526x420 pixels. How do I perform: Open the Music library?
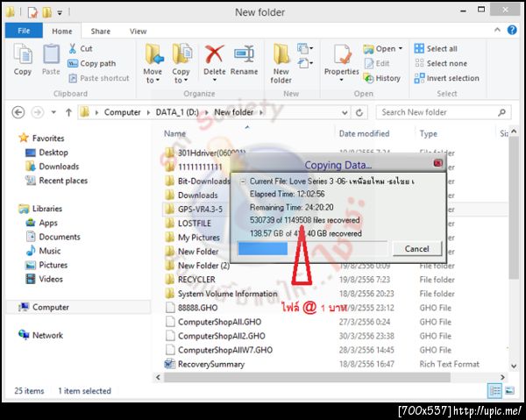pyautogui.click(x=43, y=251)
